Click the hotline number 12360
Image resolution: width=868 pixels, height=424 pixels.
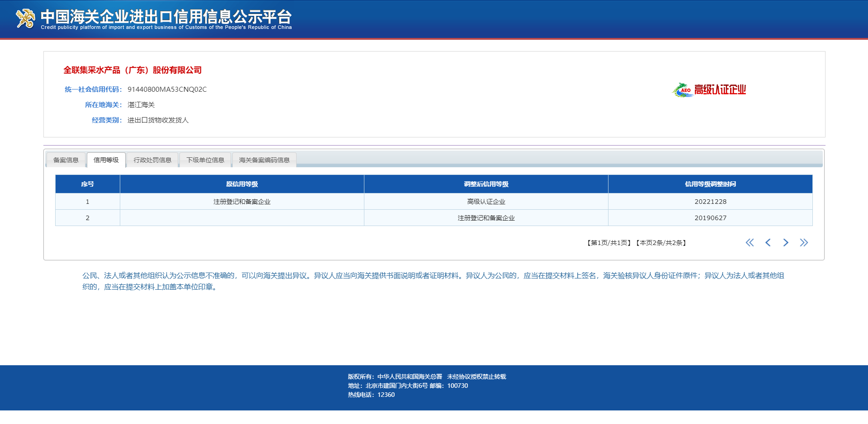point(387,395)
